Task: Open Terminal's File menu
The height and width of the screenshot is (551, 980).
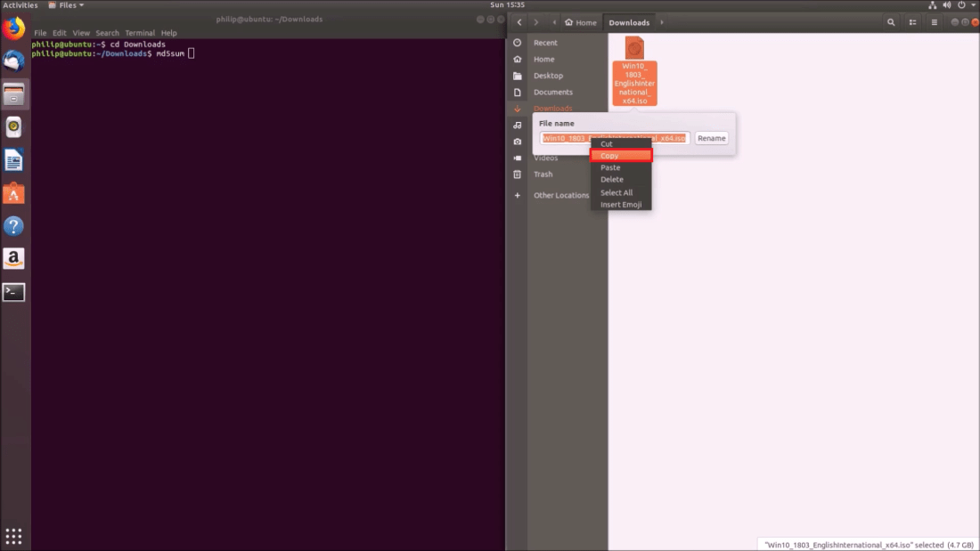Action: click(x=40, y=33)
